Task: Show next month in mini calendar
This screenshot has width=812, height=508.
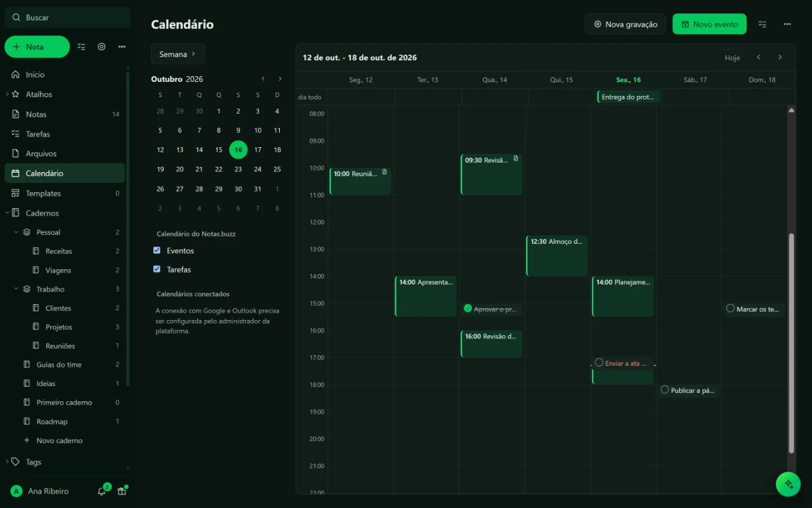Action: click(280, 79)
